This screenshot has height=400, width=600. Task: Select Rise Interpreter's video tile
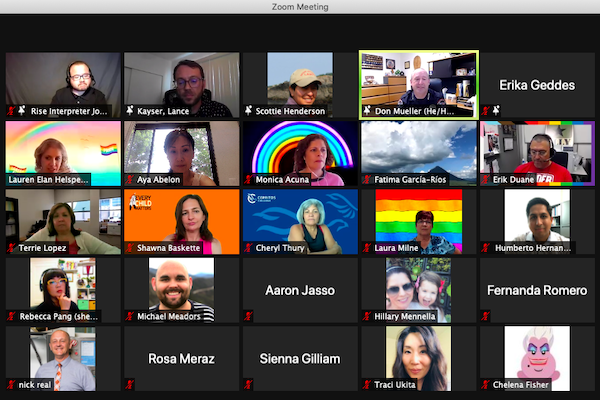tap(63, 85)
